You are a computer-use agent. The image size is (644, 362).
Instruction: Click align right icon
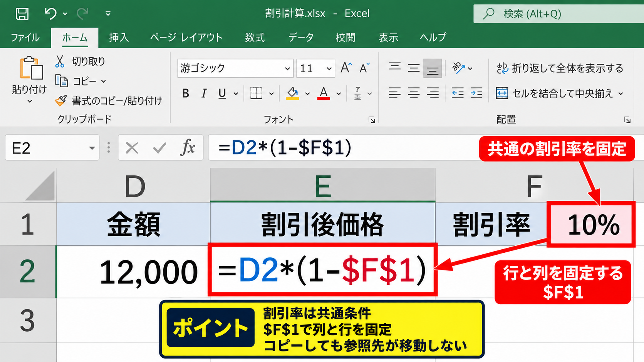click(x=433, y=93)
